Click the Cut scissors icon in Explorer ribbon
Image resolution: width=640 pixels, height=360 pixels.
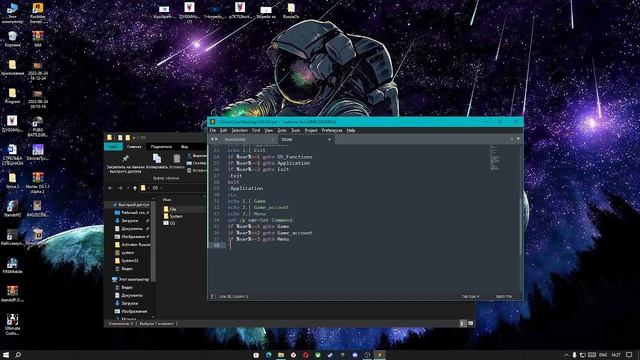tap(189, 156)
